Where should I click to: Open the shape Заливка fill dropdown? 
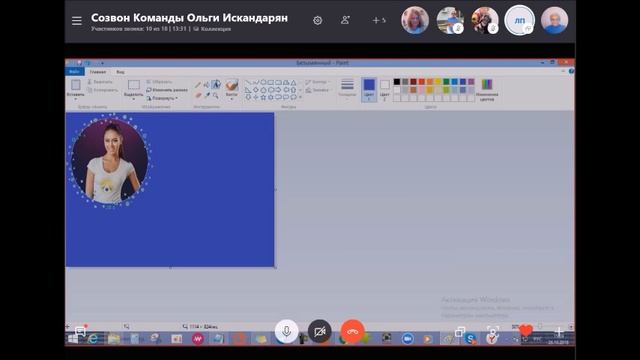318,90
